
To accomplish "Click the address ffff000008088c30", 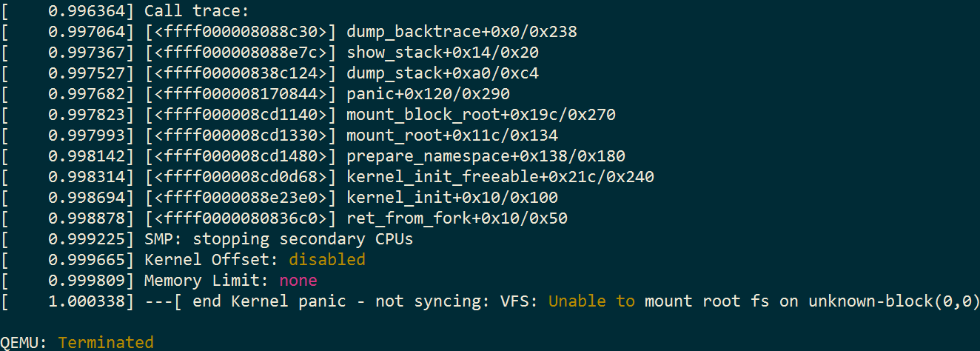I will coord(245,32).
